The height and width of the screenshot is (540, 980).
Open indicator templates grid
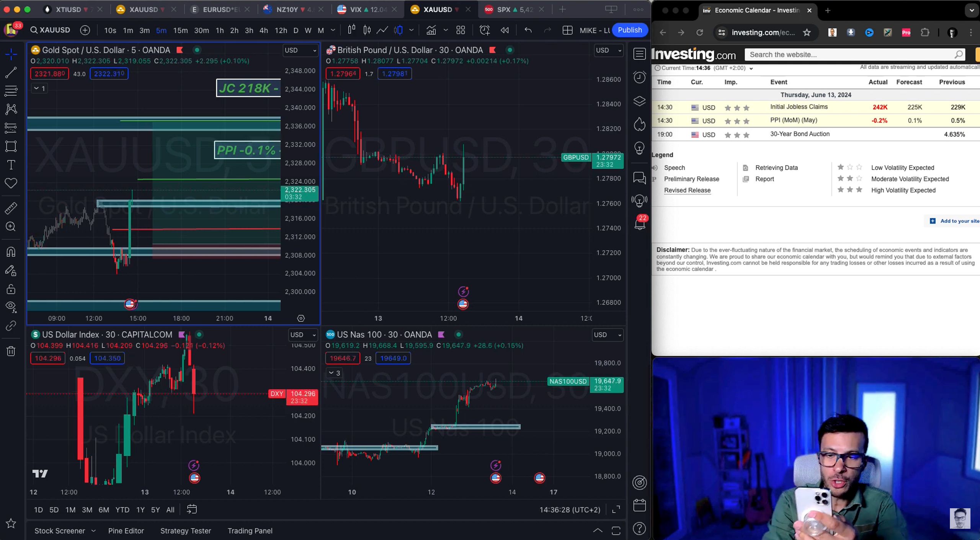pyautogui.click(x=461, y=30)
